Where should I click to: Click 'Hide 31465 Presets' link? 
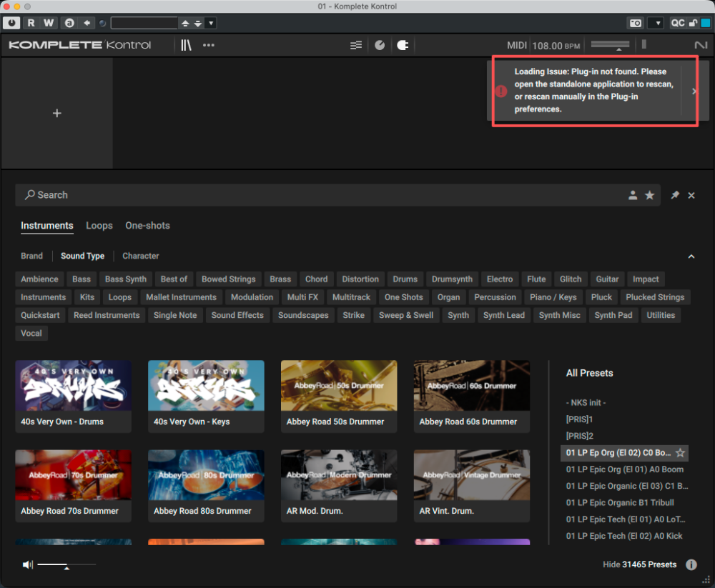639,564
